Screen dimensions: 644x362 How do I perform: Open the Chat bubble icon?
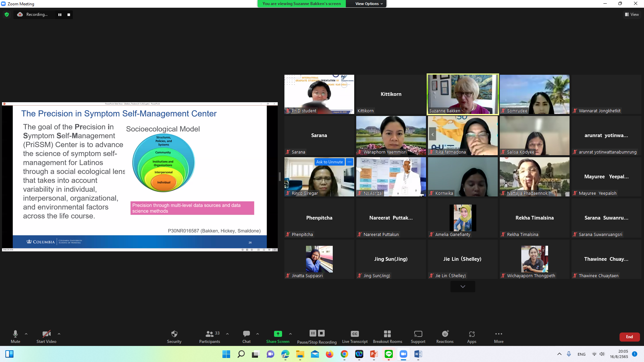247,334
